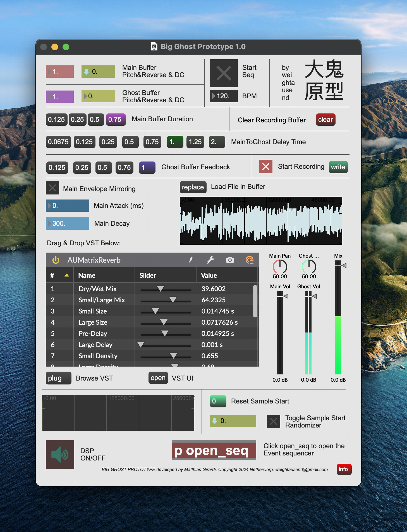Toggle the Start Seq X box
Image resolution: width=407 pixels, height=532 pixels.
point(224,73)
